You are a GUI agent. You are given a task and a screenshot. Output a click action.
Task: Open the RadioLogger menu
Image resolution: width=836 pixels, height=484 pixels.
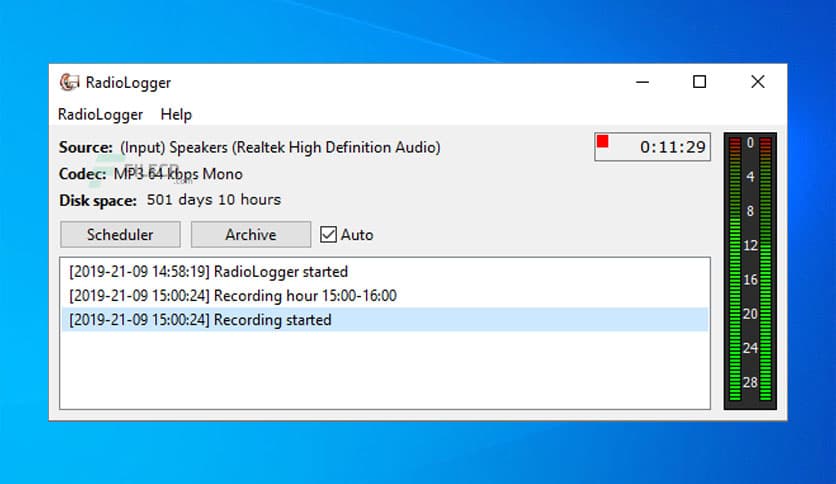[x=100, y=115]
